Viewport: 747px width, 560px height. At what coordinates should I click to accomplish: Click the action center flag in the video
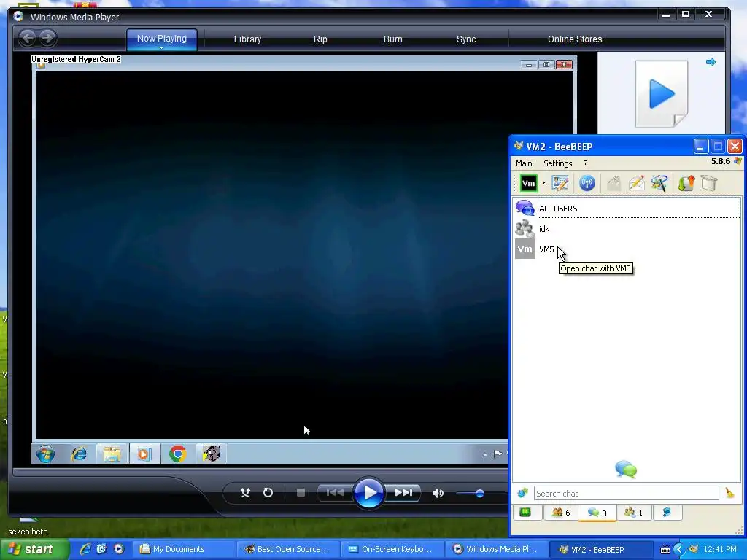498,454
